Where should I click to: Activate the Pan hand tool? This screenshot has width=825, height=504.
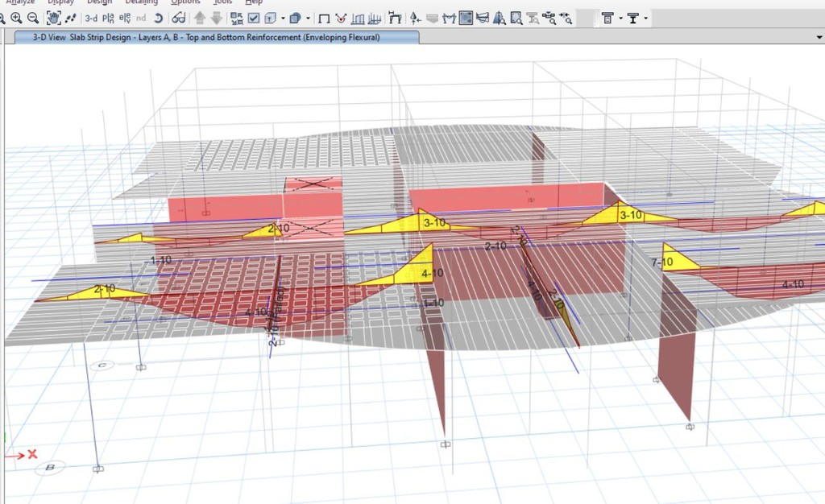(53, 19)
